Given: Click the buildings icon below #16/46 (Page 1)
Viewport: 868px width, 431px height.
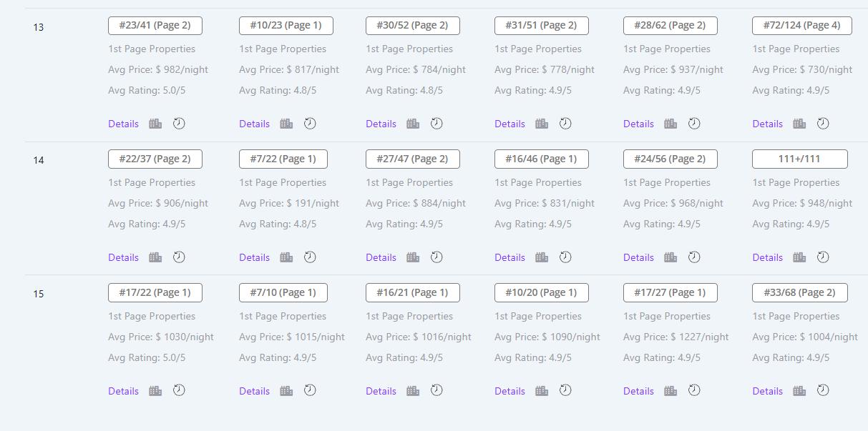Looking at the screenshot, I should pyautogui.click(x=542, y=257).
